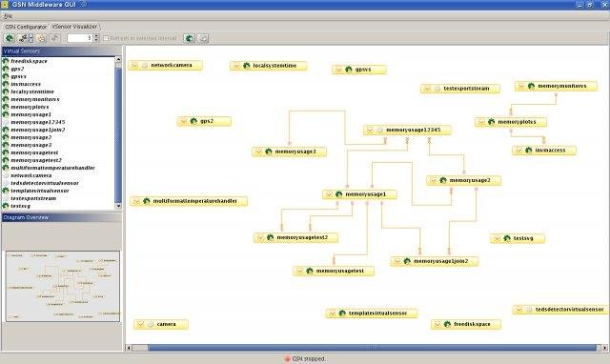
Task: Open the File menu
Action: 8,16
